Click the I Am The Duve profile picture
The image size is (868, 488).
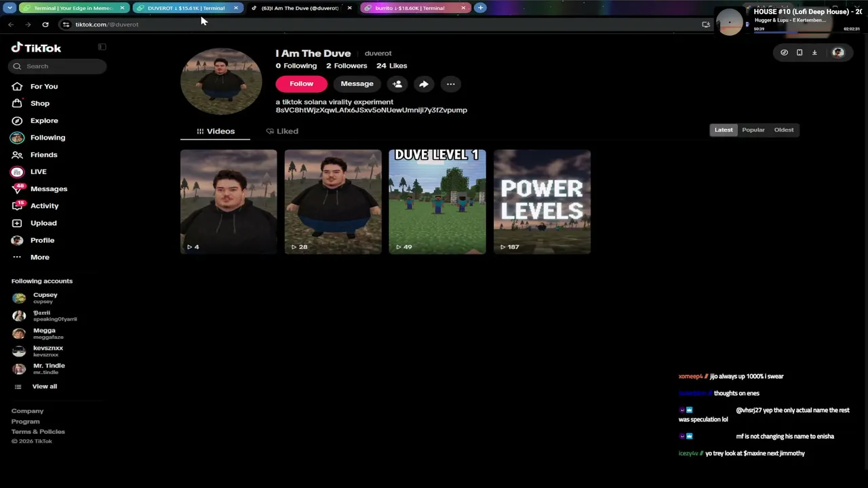[221, 81]
